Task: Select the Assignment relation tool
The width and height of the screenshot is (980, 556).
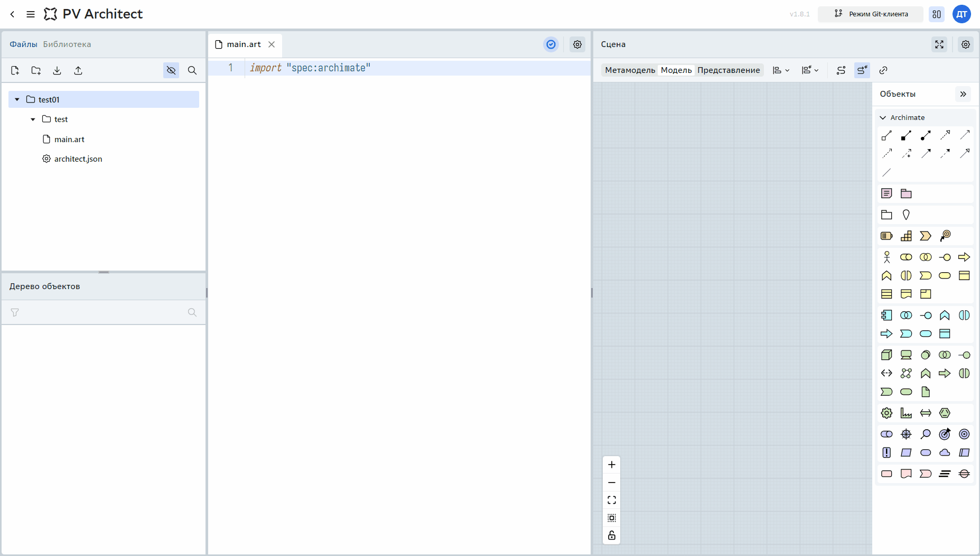Action: 926,135
